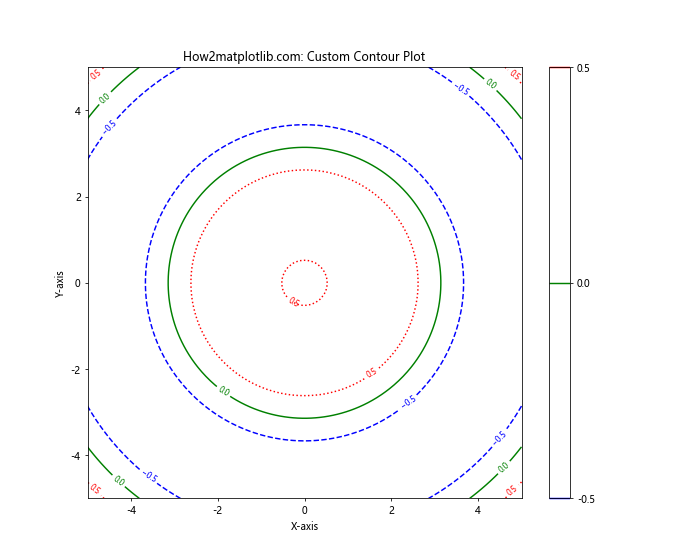The image size is (700, 560).
Task: Click the blue -0.5 line at colorbar bottom
Action: pyautogui.click(x=559, y=498)
